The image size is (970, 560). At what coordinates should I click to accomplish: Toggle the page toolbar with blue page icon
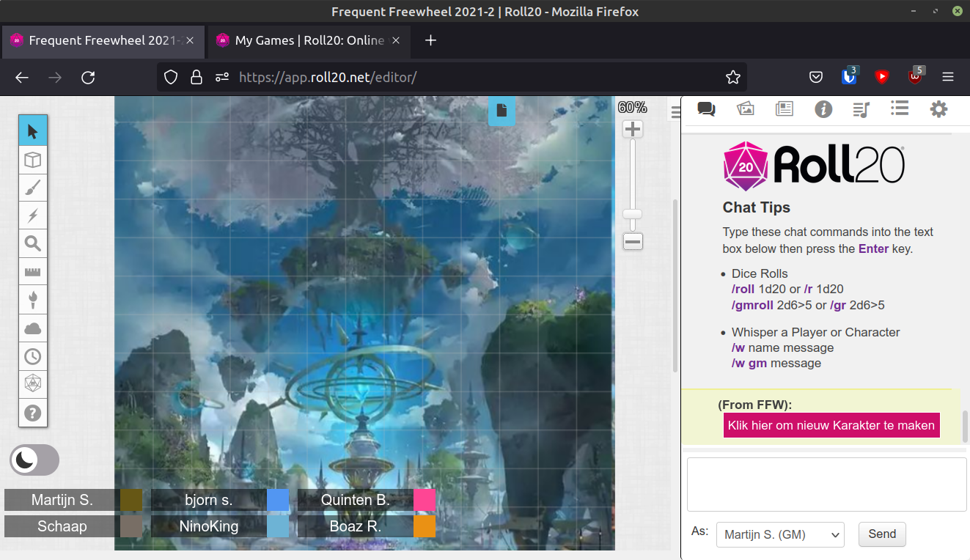501,111
